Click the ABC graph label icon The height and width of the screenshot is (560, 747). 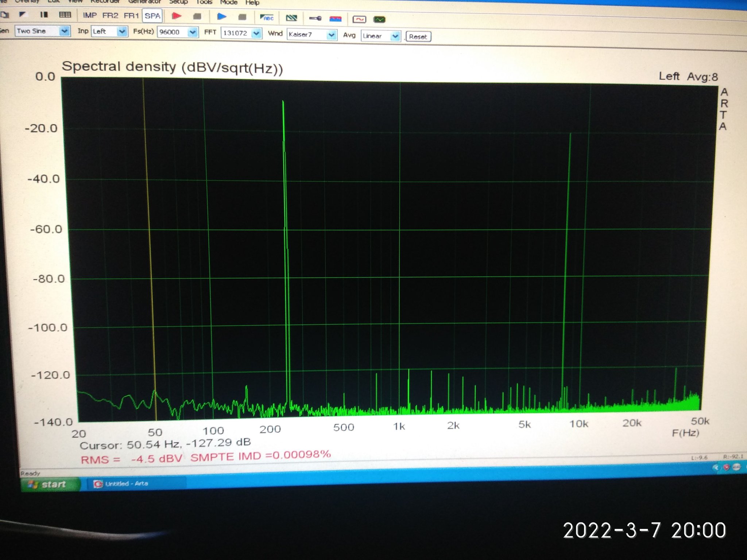coord(267,17)
